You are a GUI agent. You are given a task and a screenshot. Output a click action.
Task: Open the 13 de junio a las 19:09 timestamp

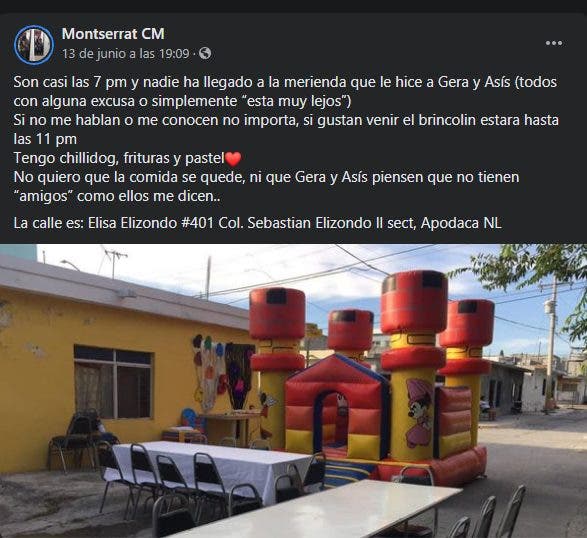(126, 54)
